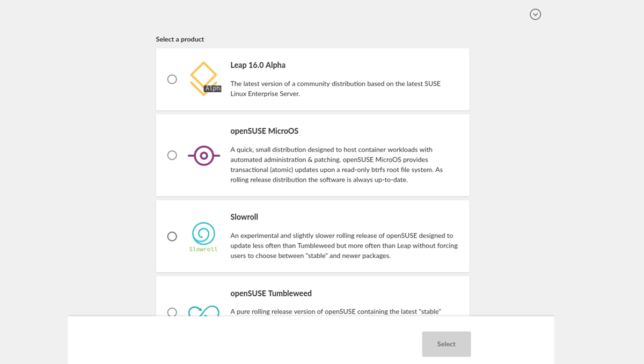Click the Leap 16.0 Alpha diamond logo
The width and height of the screenshot is (644, 364).
pyautogui.click(x=204, y=79)
